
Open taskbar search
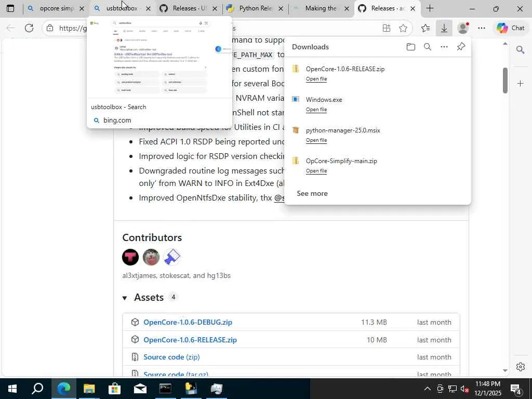[37, 389]
